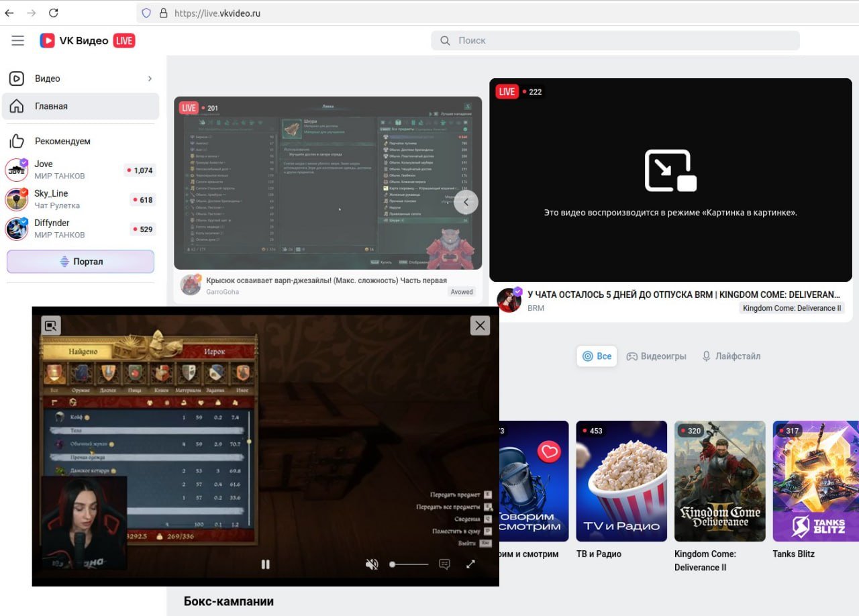Click the GarroGoha channel name

pyautogui.click(x=222, y=292)
